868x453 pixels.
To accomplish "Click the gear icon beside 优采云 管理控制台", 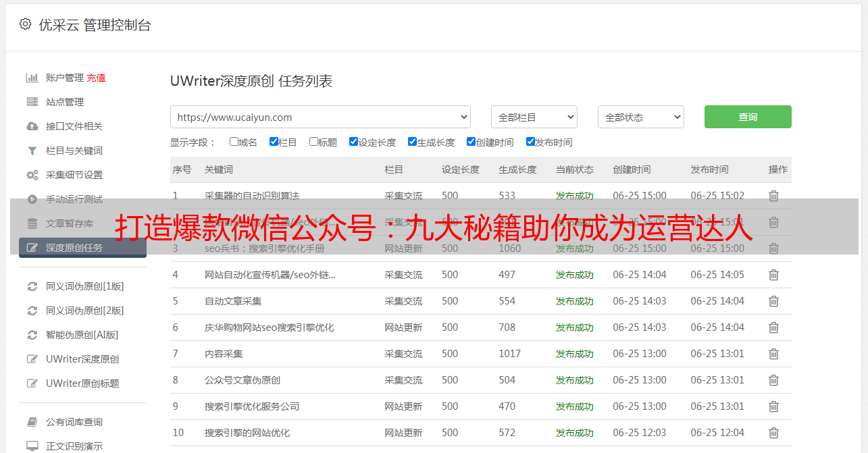I will coord(25,24).
